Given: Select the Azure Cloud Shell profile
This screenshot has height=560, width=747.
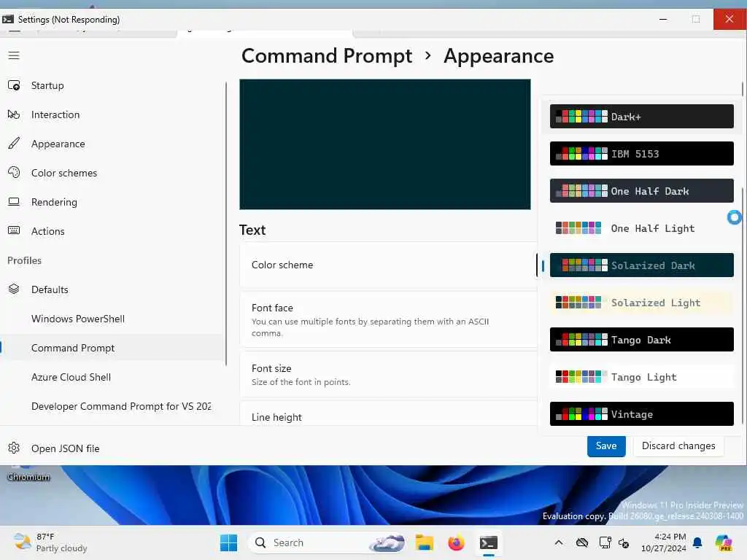Looking at the screenshot, I should pos(112,377).
